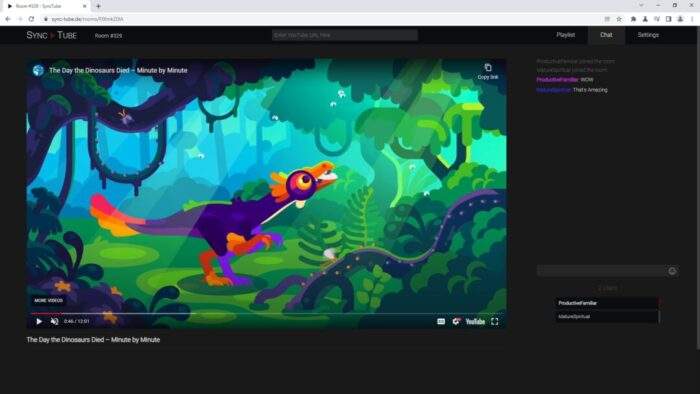The image size is (700, 394).
Task: Click the SyncTube logo link
Action: 51,35
